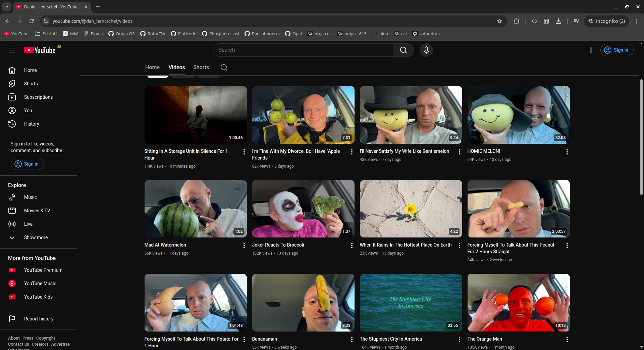644x350 pixels.
Task: Open the You section in sidebar
Action: 39,111
